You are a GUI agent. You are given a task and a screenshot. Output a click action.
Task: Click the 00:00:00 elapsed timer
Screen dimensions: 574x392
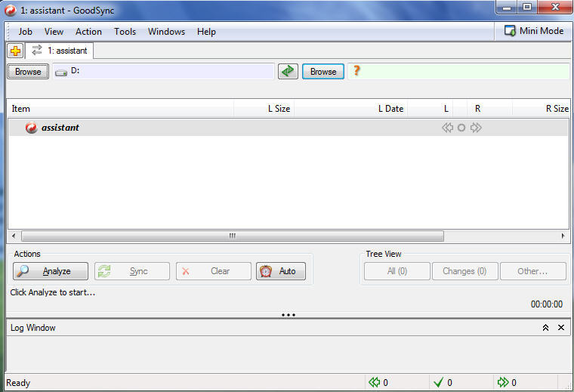click(x=547, y=304)
